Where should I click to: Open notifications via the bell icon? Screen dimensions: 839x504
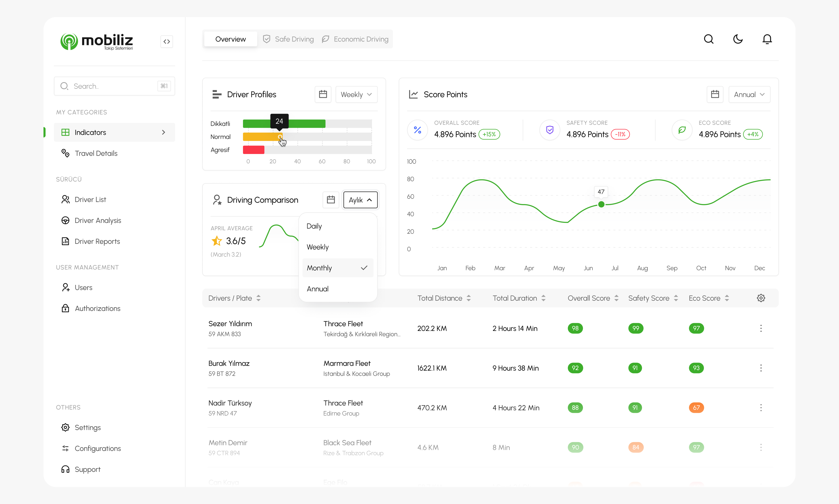click(x=767, y=39)
